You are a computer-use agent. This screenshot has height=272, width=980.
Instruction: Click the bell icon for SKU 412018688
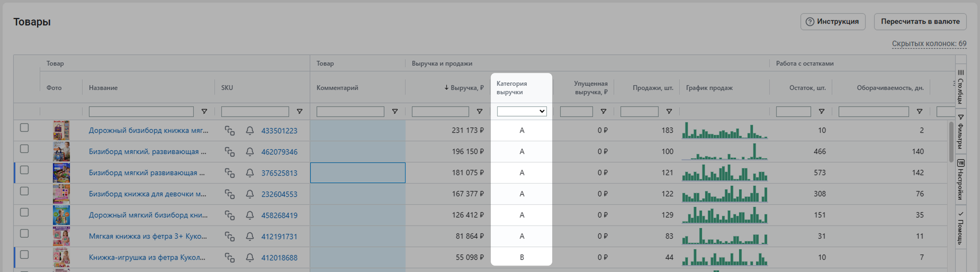(x=250, y=257)
